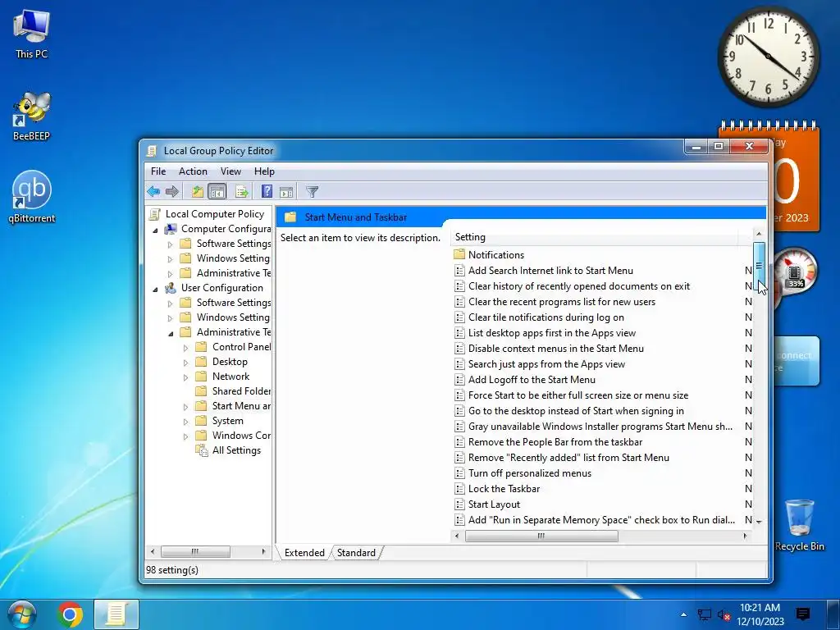The height and width of the screenshot is (630, 840).
Task: Expand the Network tree node
Action: click(x=186, y=377)
